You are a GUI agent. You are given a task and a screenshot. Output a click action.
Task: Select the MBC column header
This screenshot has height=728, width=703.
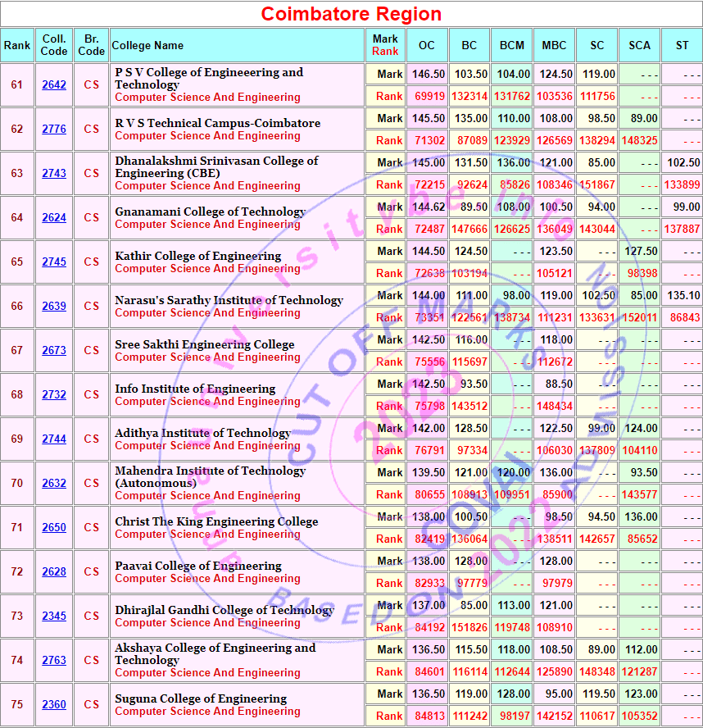(x=554, y=45)
